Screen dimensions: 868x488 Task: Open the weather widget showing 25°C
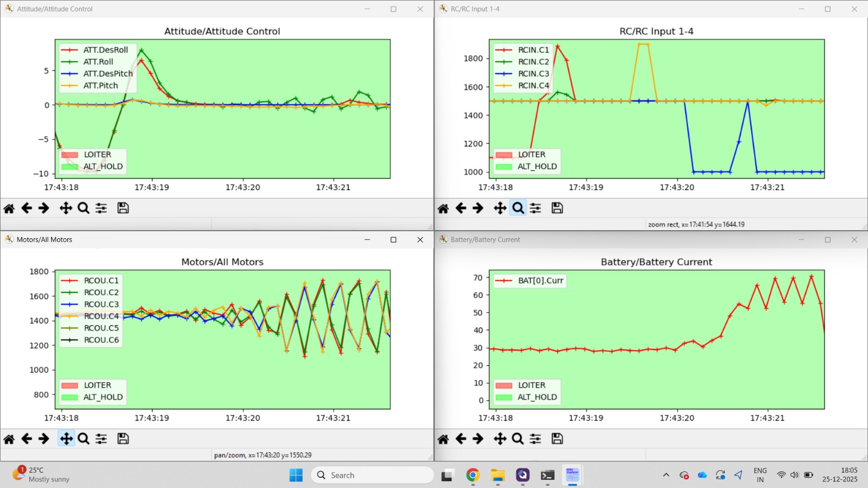41,475
